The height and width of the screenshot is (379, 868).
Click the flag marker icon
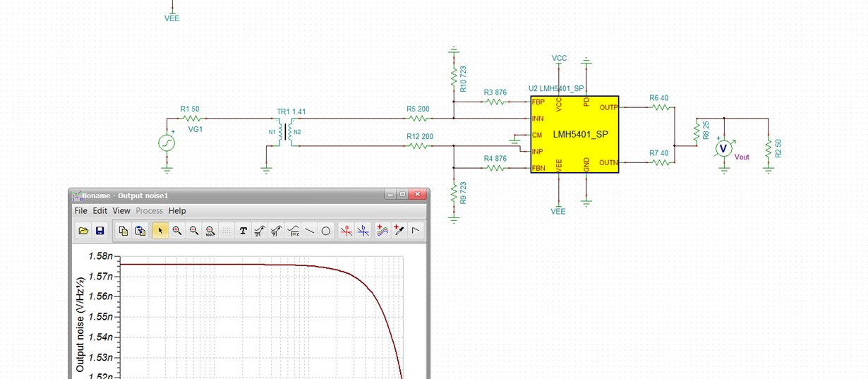(416, 231)
